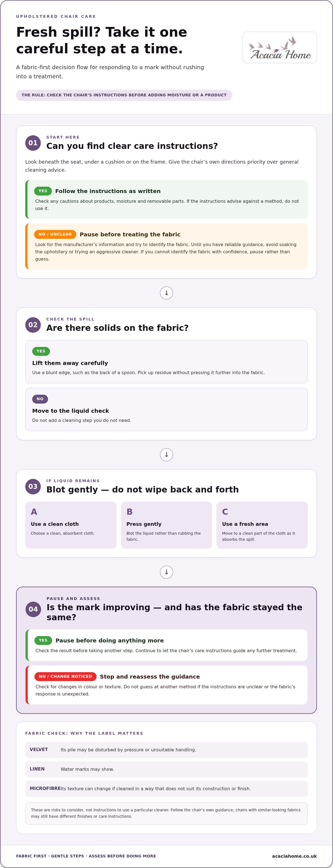This screenshot has height=868, width=333.
Task: Click the down arrow below step 02
Action: pos(166,455)
